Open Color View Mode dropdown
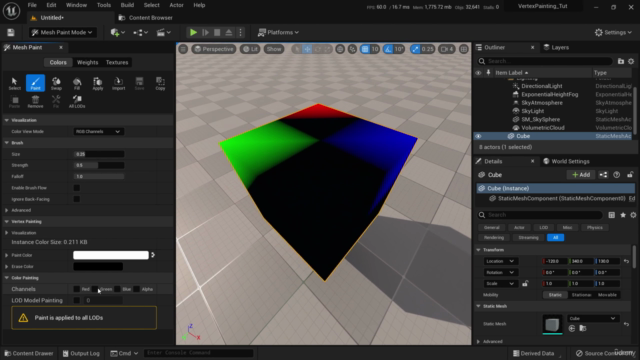The width and height of the screenshot is (640, 360). (98, 131)
